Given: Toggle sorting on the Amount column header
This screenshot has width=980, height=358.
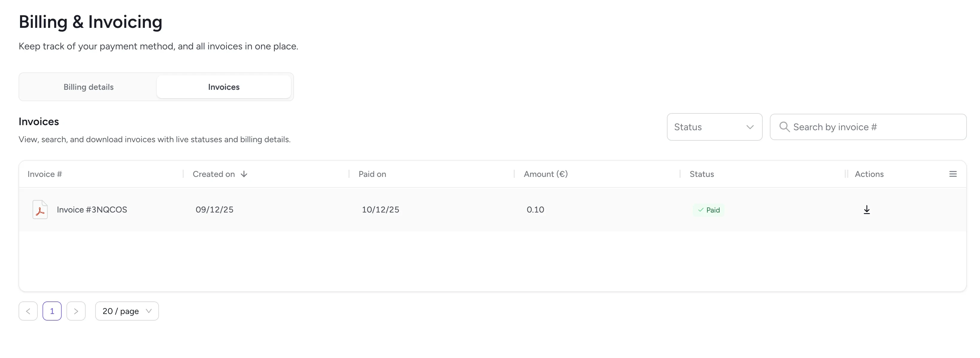Looking at the screenshot, I should click(545, 174).
